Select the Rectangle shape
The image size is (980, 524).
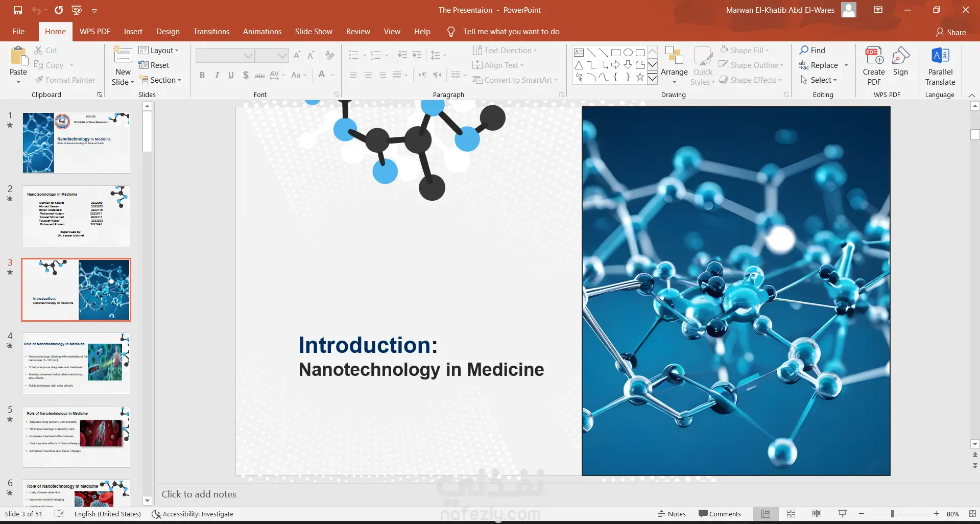click(615, 52)
